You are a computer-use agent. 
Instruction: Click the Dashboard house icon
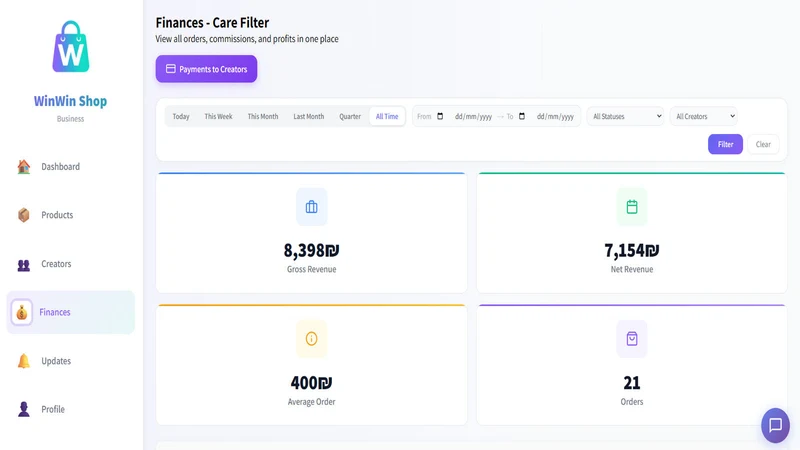[23, 166]
